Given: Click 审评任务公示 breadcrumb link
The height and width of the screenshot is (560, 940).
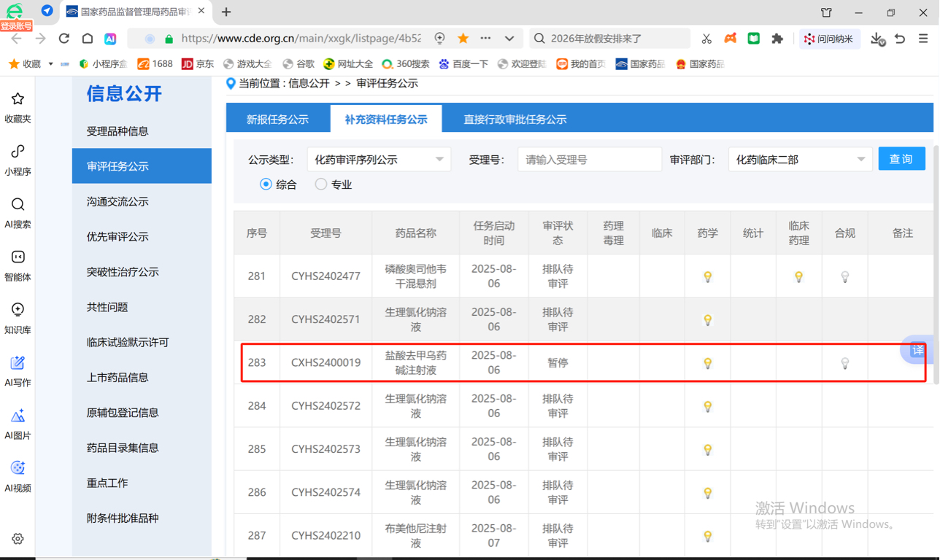Looking at the screenshot, I should click(387, 83).
